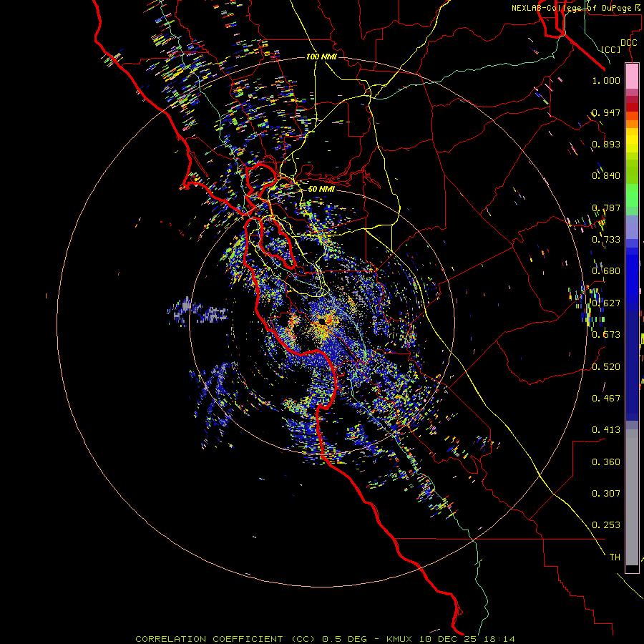
Task: Click the CORRELATION COEFFICIENT caption text
Action: click(209, 639)
